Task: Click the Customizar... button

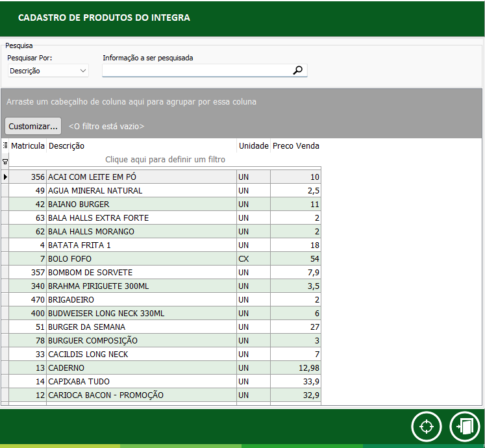Action: click(33, 126)
